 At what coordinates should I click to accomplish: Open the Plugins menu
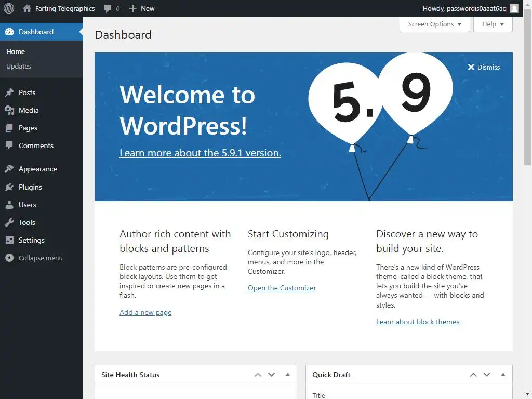(31, 187)
